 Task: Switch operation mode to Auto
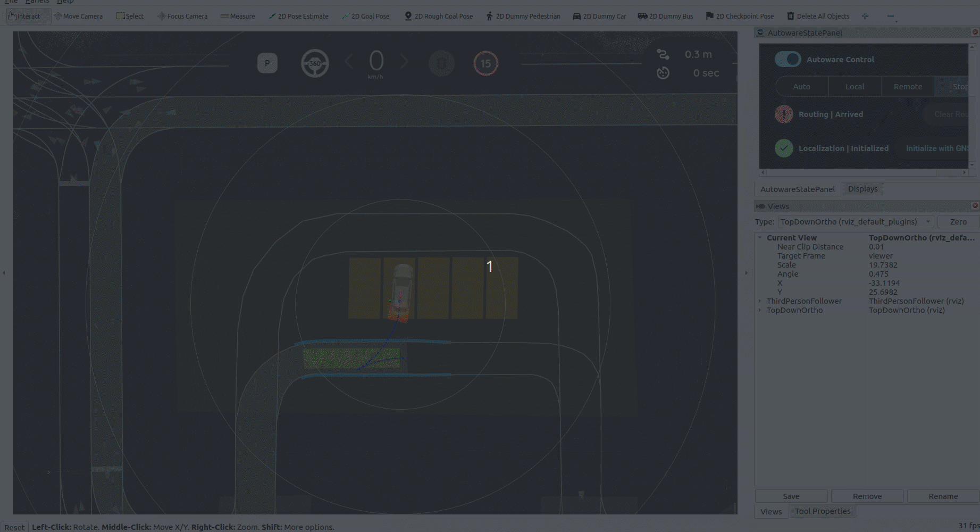[802, 87]
